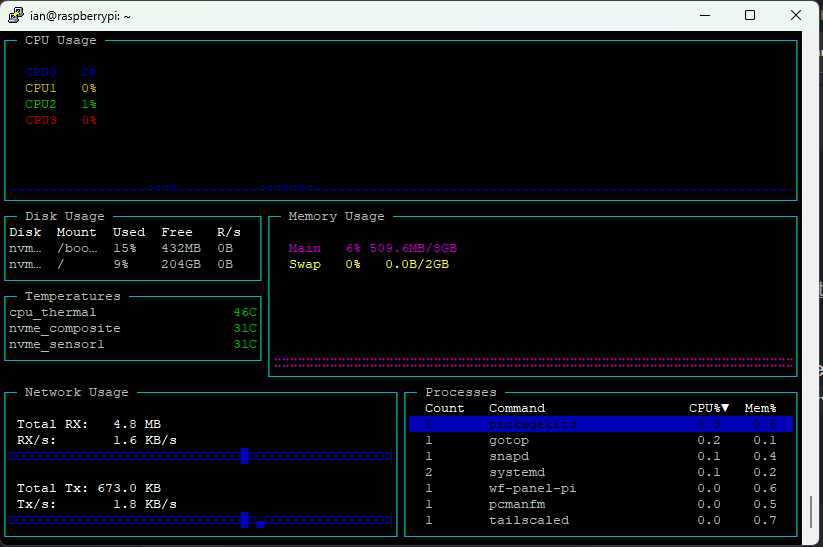
Task: Click the nvme_sensor1 temperature row
Action: [x=133, y=344]
